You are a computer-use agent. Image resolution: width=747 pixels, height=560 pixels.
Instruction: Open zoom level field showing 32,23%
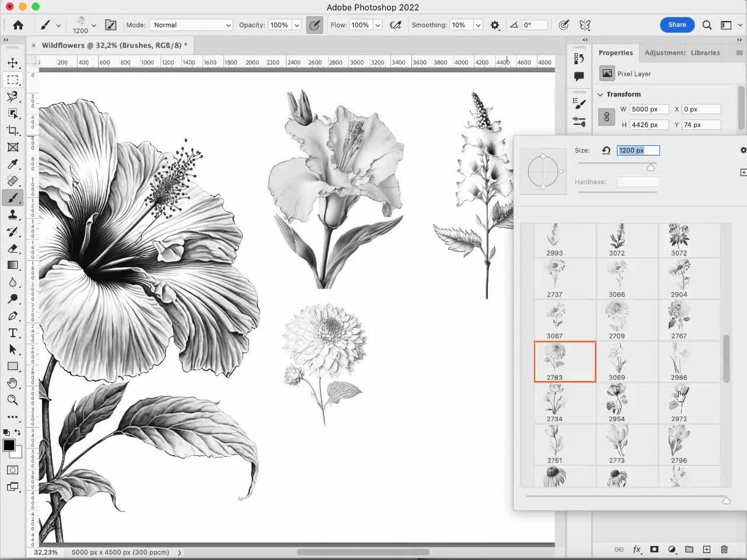point(46,552)
